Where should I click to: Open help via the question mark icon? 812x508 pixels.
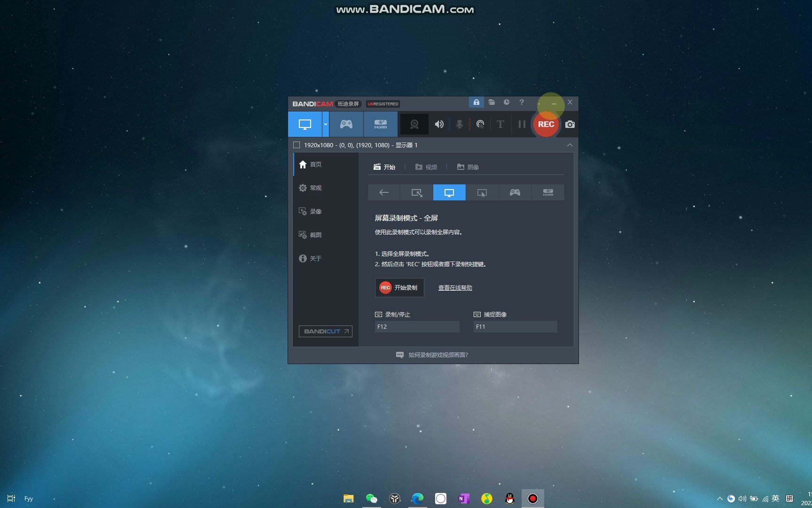click(522, 102)
